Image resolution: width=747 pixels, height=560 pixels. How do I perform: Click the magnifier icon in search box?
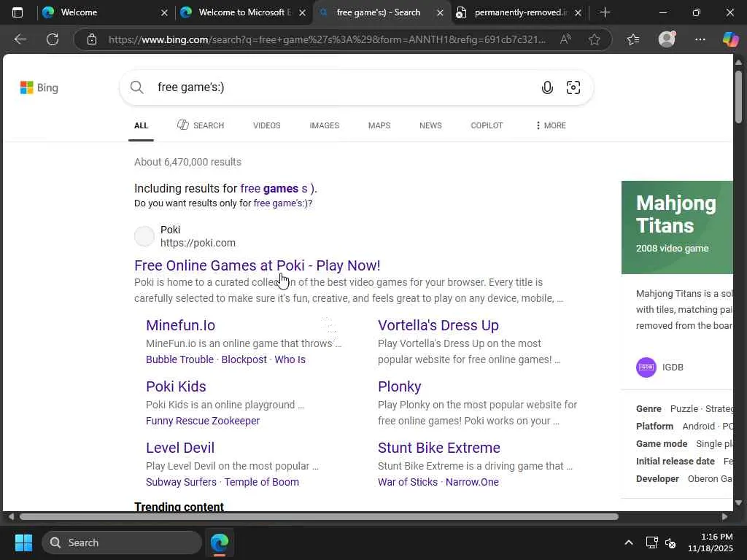tap(136, 87)
